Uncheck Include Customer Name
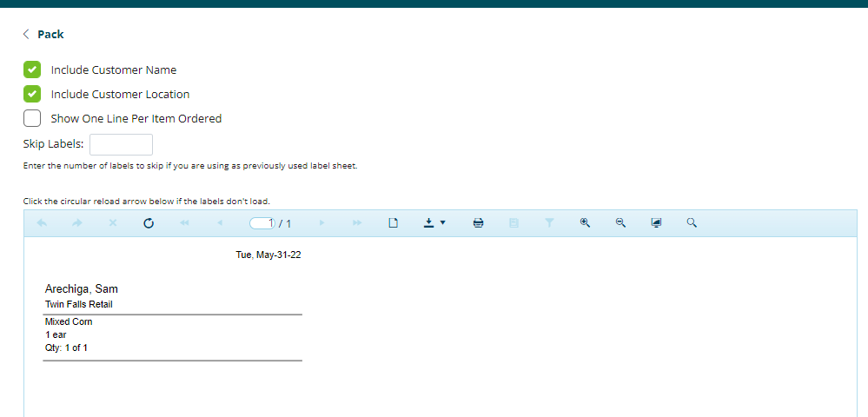This screenshot has height=417, width=868. pyautogui.click(x=32, y=69)
